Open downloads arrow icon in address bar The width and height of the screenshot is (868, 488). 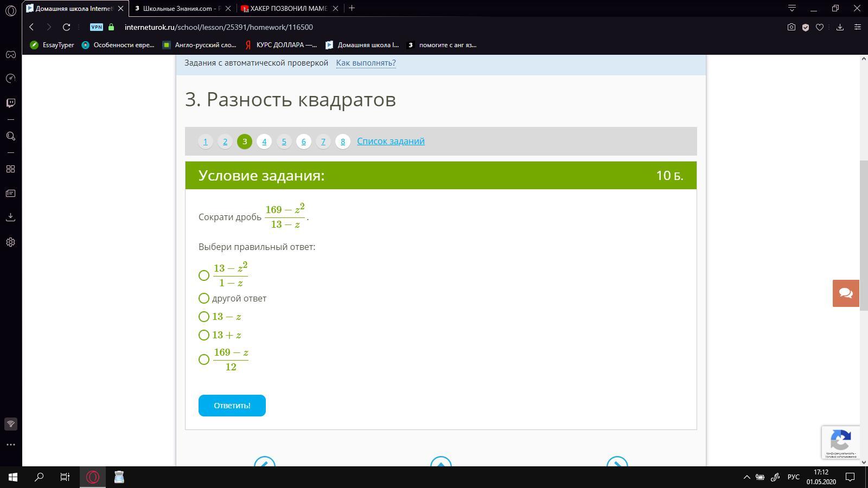(x=840, y=27)
